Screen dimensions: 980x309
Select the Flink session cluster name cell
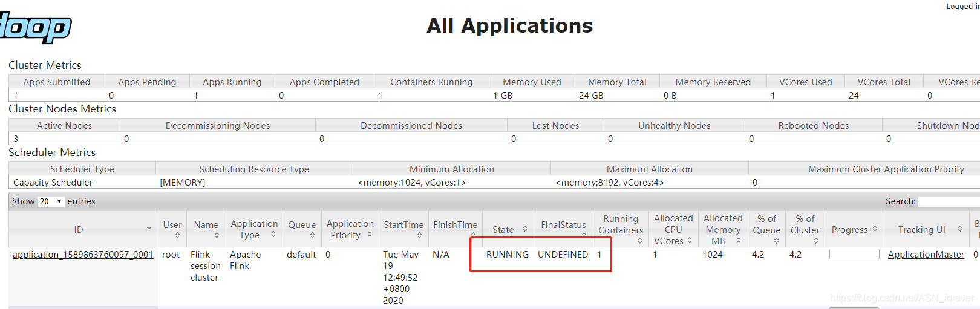coord(206,266)
